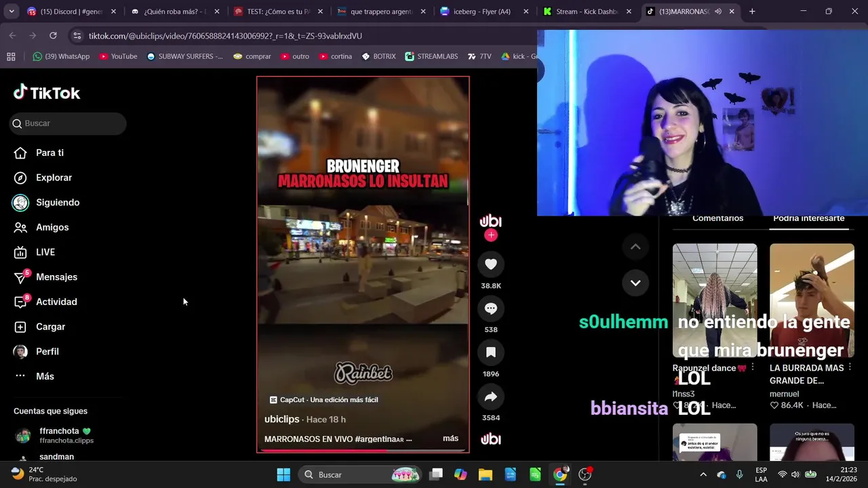Viewport: 868px width, 488px height.
Task: Click the TikTok Buscar search field
Action: point(68,123)
